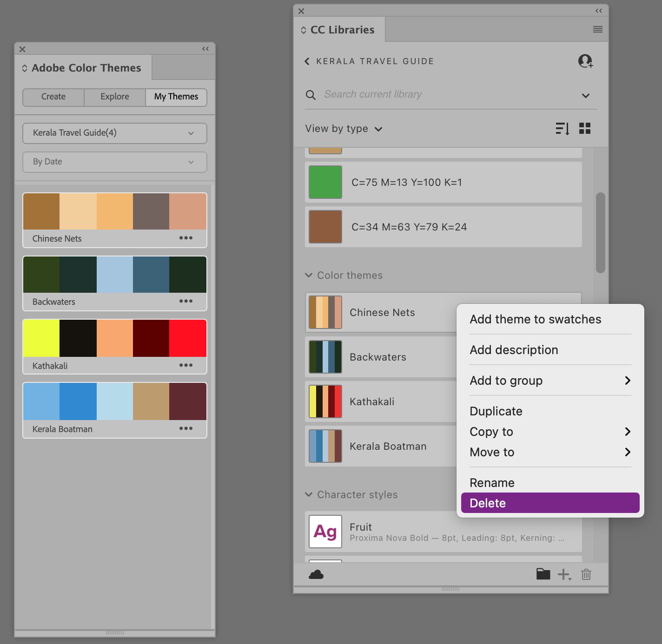
Task: Open more options for Kerala Boatman theme
Action: pos(186,428)
